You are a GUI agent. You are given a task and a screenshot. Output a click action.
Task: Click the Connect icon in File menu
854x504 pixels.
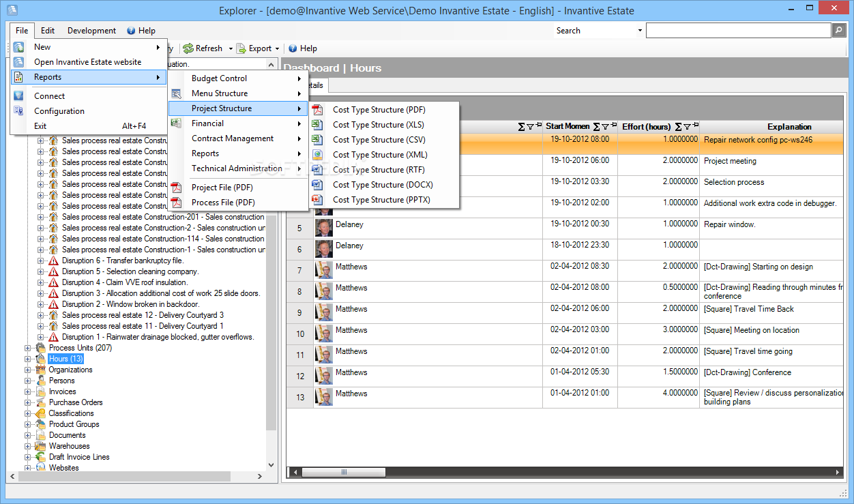point(19,96)
